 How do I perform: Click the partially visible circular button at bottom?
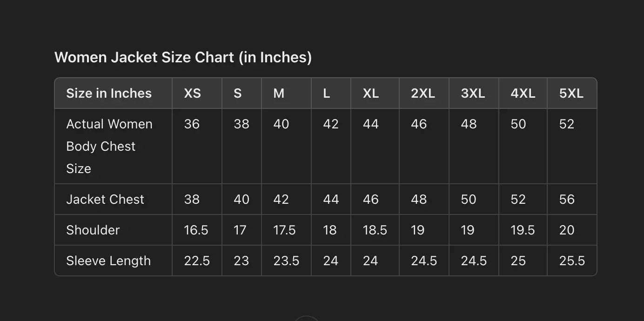[307, 318]
